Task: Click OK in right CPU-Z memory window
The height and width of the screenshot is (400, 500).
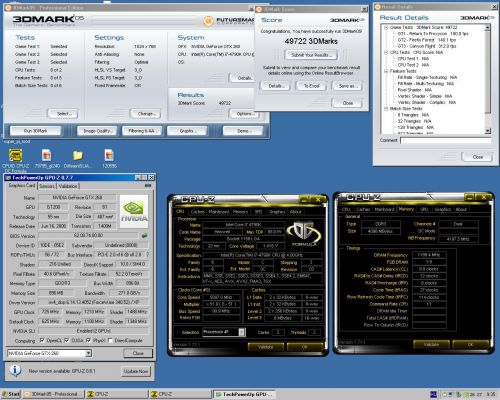Action: coord(470,344)
